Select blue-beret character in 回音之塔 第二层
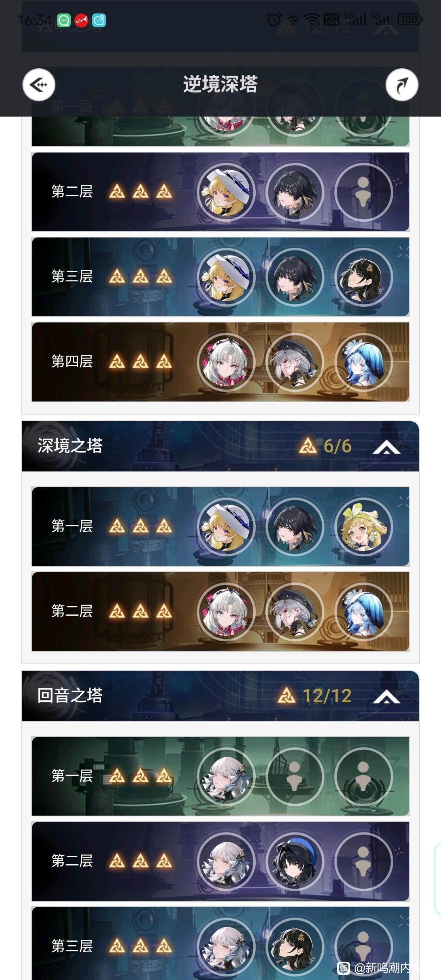 [x=295, y=861]
